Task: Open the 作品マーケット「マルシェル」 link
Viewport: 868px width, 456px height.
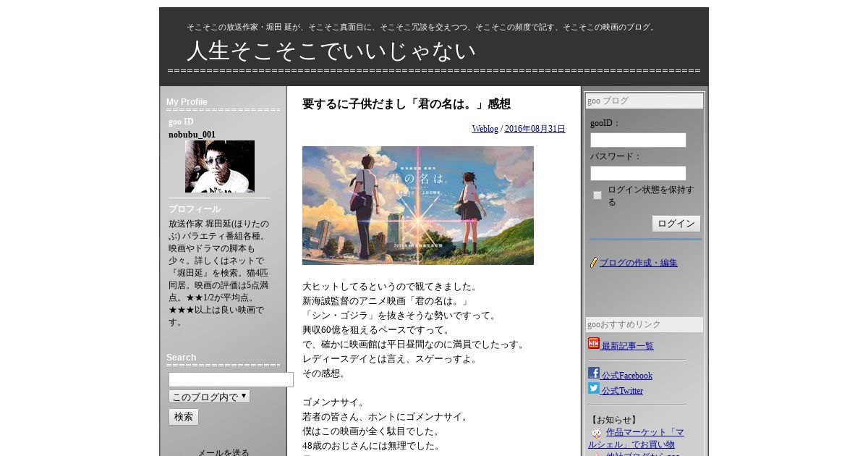Action: click(636, 439)
